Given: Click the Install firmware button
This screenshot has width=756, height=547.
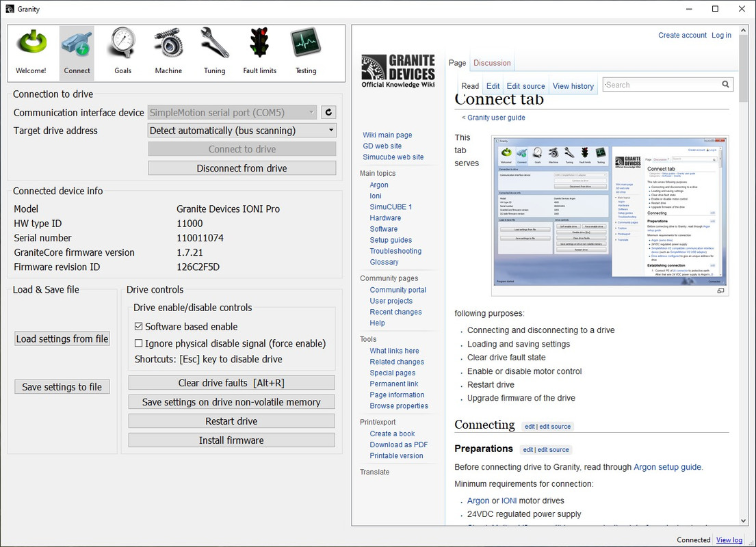Looking at the screenshot, I should (231, 440).
